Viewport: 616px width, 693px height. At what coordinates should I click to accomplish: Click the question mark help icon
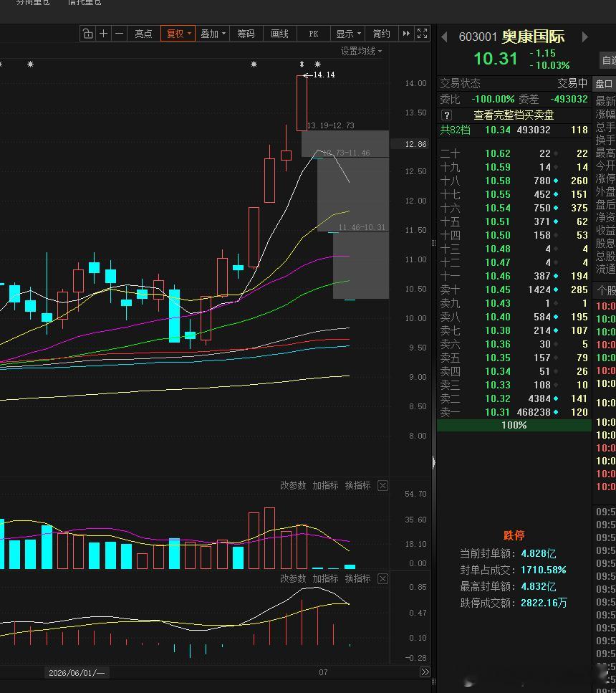(x=446, y=115)
